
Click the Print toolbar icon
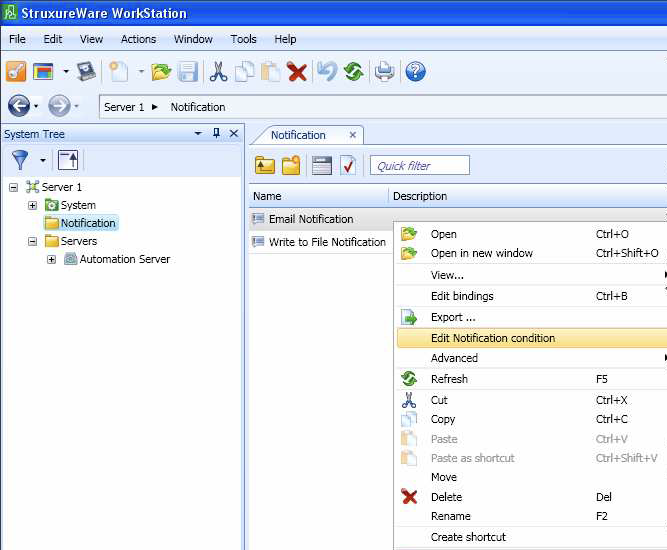pyautogui.click(x=385, y=71)
